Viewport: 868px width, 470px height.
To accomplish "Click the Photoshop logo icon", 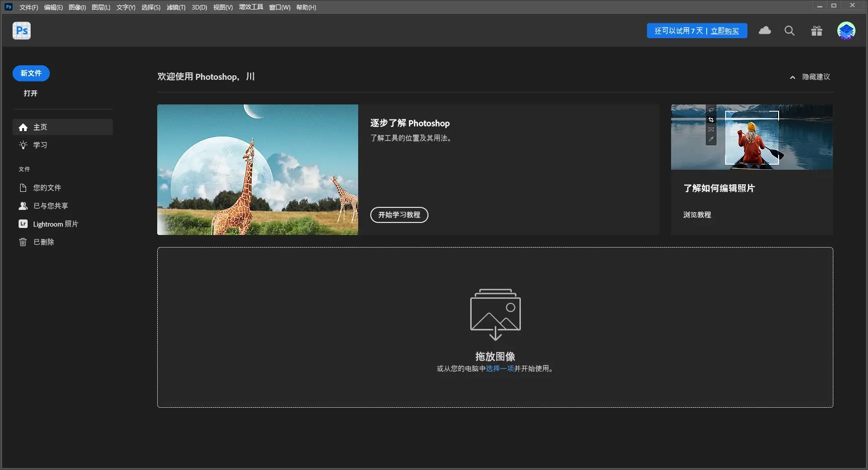I will (x=21, y=31).
